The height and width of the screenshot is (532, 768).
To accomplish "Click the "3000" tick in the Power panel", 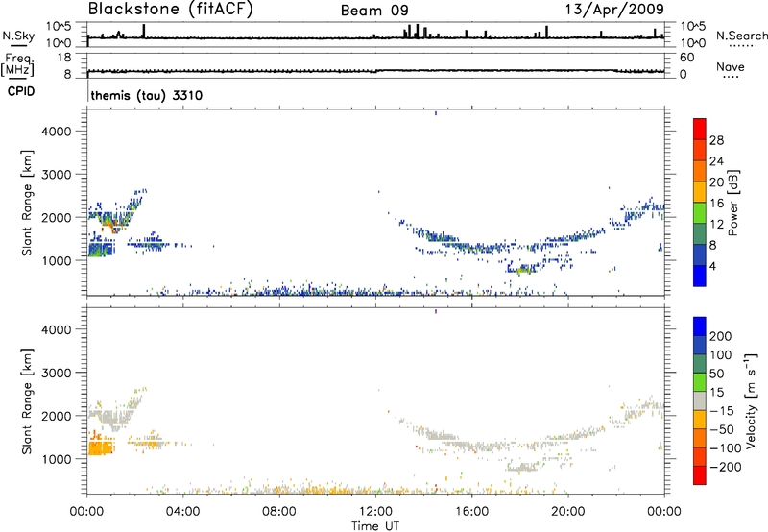I will [x=57, y=175].
